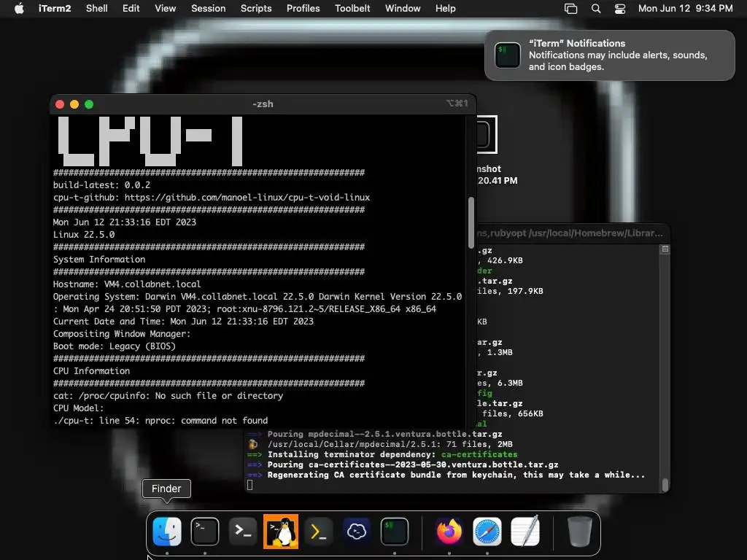Open the Session menu

pos(208,9)
